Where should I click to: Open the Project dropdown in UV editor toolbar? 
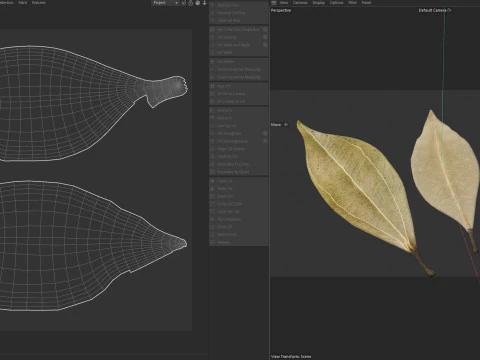[165, 3]
